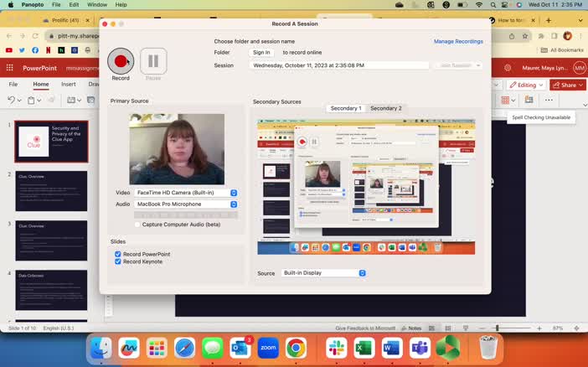The height and width of the screenshot is (367, 588).
Task: Adjust the PowerPoint zoom slider
Action: click(498, 328)
